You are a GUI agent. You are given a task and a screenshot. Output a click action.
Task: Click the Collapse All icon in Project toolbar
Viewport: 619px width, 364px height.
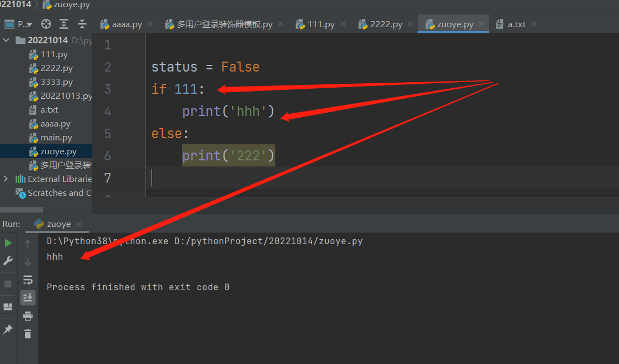click(x=82, y=24)
